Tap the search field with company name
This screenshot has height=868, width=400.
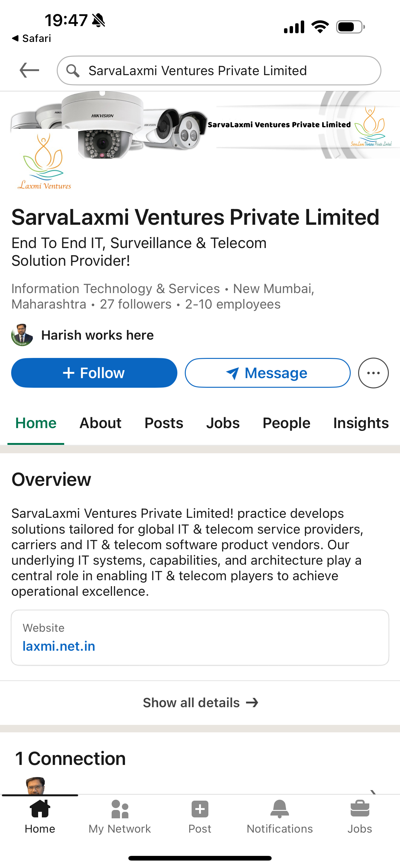point(219,71)
